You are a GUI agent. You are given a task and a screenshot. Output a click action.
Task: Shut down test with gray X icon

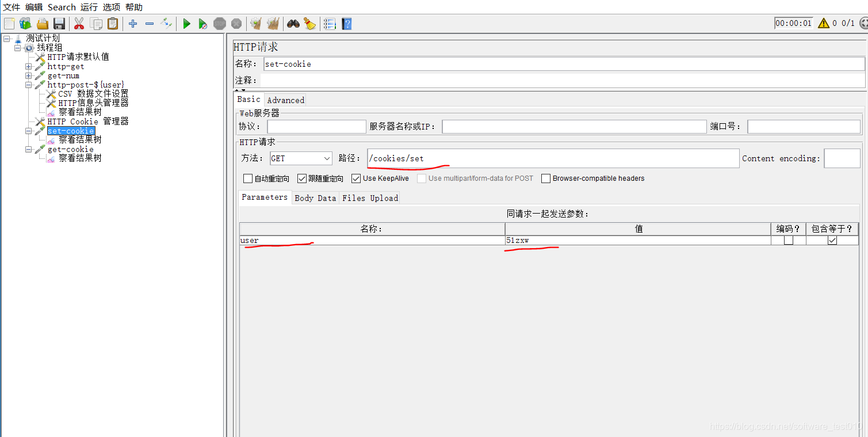pyautogui.click(x=236, y=24)
